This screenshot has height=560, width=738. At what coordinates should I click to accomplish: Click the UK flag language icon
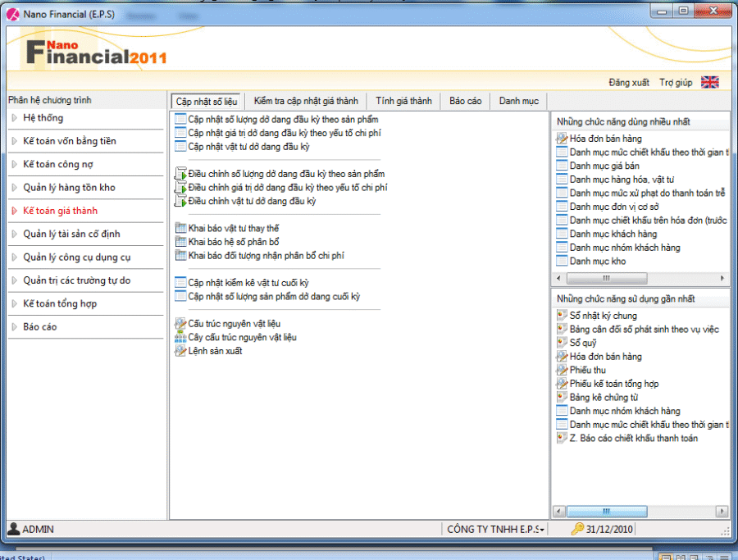pos(709,82)
